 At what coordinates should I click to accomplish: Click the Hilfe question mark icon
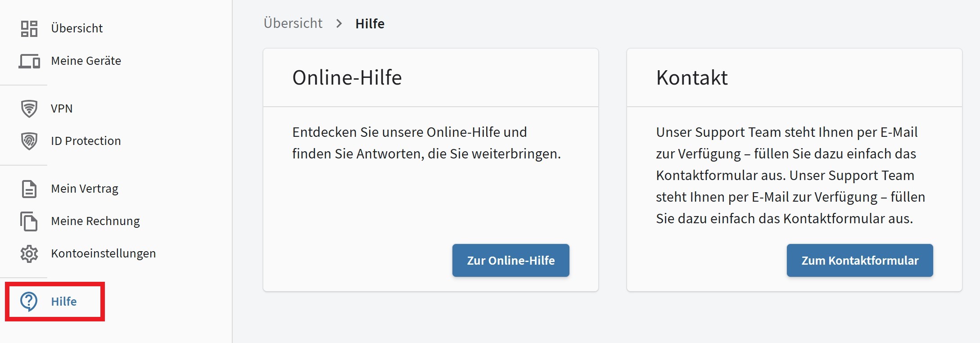click(x=30, y=302)
